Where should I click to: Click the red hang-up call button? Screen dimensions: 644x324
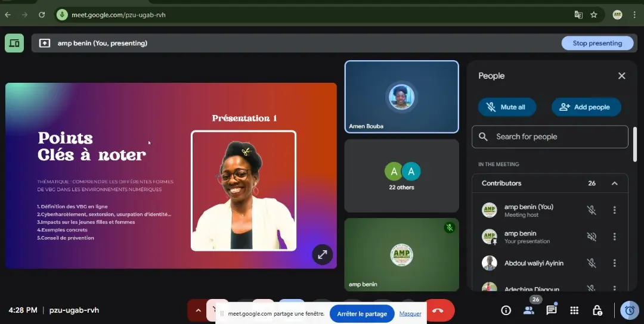pos(438,311)
